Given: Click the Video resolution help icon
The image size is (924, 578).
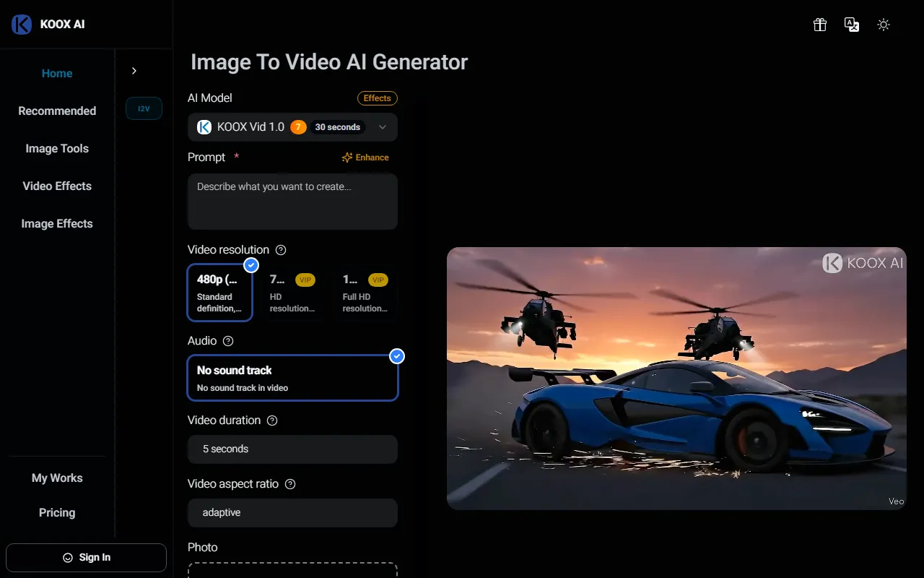Looking at the screenshot, I should point(282,250).
